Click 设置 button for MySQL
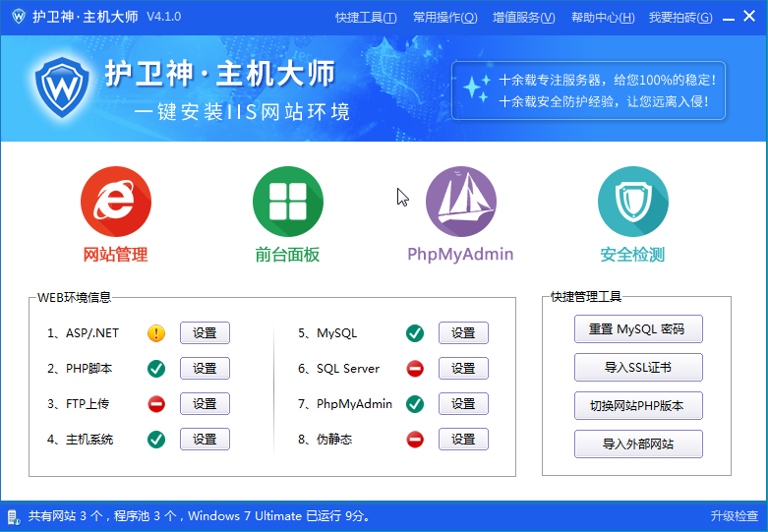768x532 pixels. [463, 333]
